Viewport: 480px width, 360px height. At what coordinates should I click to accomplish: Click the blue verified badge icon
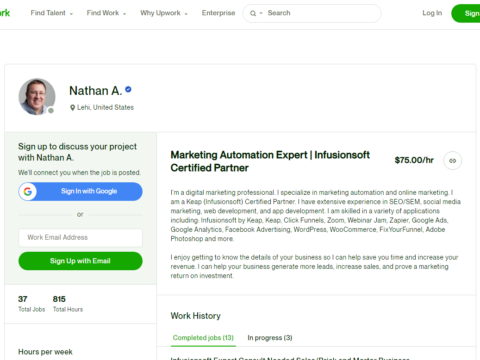128,89
